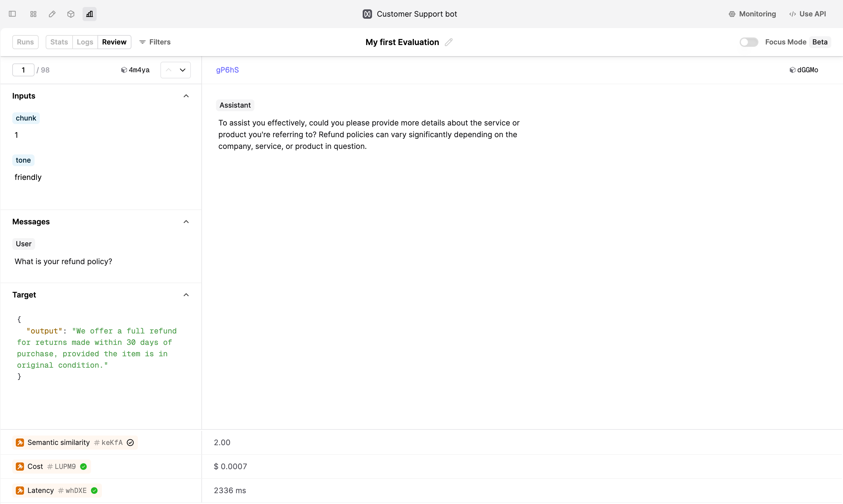Click "What is your refund policy?" message
This screenshot has width=843, height=504.
click(x=63, y=262)
